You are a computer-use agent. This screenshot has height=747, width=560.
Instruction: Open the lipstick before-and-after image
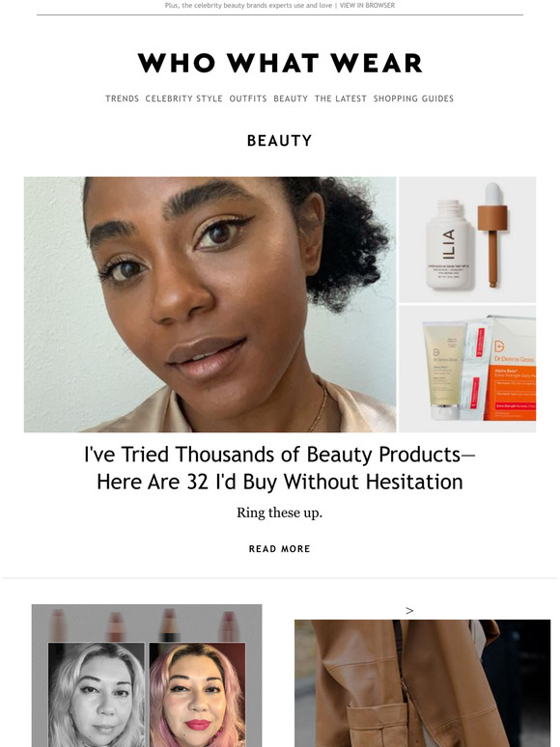(147, 676)
